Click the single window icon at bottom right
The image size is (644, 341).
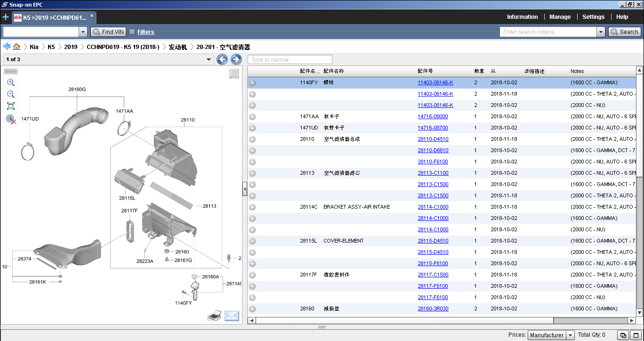[636, 335]
